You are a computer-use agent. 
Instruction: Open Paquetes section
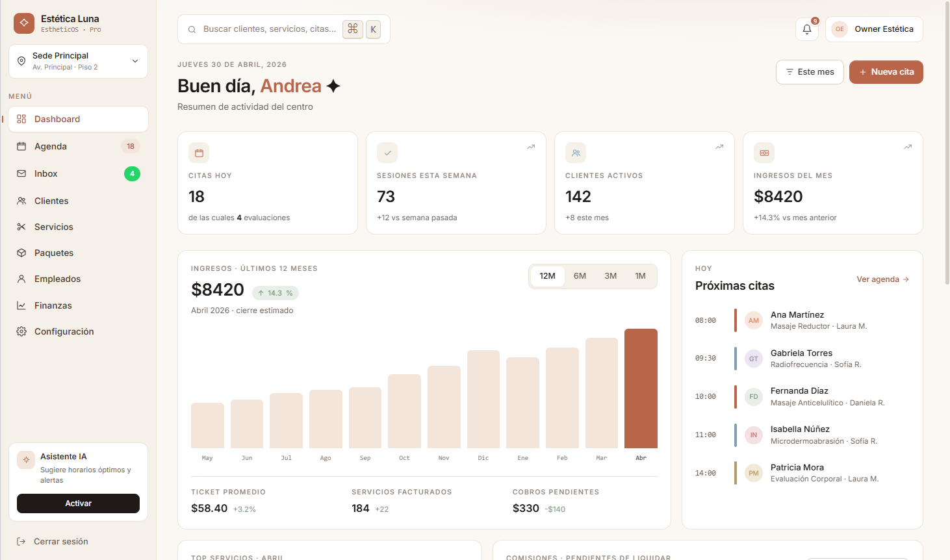coord(79,253)
